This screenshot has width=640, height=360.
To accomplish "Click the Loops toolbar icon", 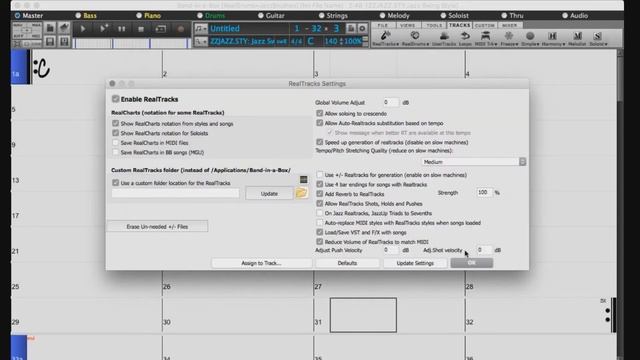I will [465, 38].
